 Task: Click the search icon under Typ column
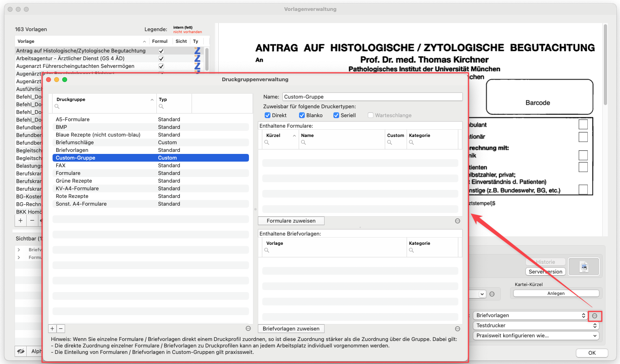point(161,107)
